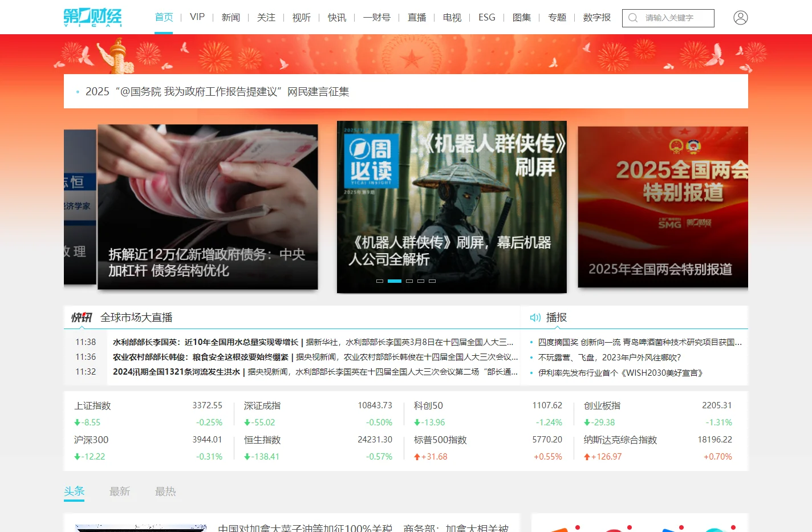
Task: Open the 2025年全国两会特别报道 card
Action: 663,207
